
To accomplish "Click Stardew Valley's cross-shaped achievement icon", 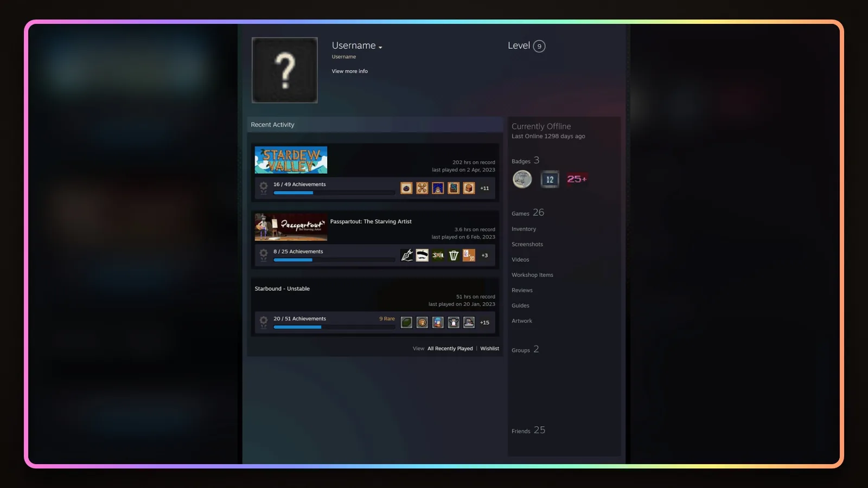I will pyautogui.click(x=422, y=188).
